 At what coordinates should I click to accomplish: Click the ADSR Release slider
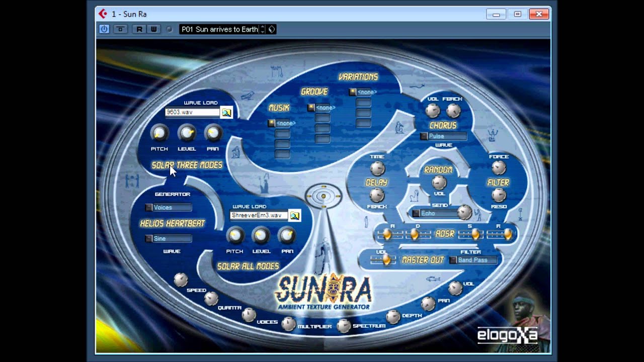click(x=500, y=234)
